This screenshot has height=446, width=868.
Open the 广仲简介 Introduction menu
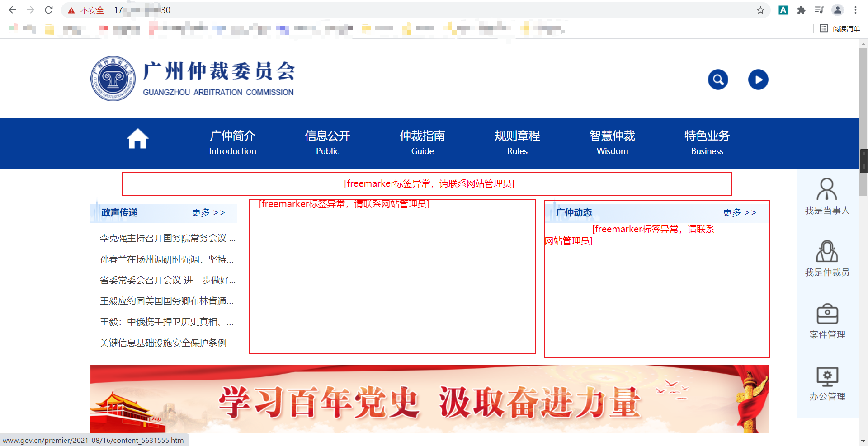[232, 143]
